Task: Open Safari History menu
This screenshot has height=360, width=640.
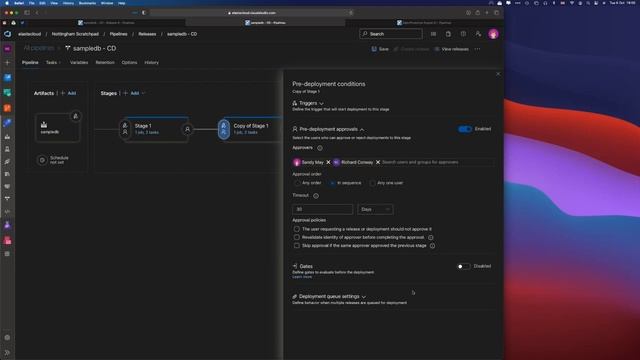Action: tap(68, 3)
